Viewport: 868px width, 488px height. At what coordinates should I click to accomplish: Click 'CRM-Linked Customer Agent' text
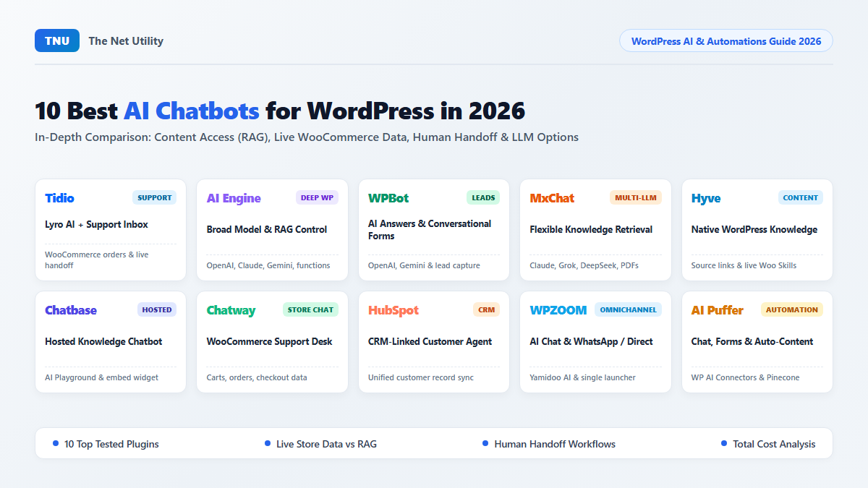[x=430, y=341]
